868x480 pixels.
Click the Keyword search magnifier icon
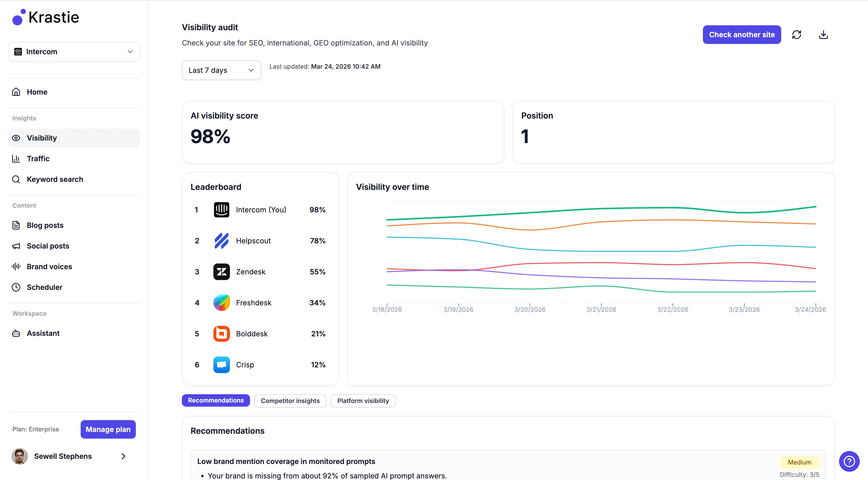tap(16, 179)
